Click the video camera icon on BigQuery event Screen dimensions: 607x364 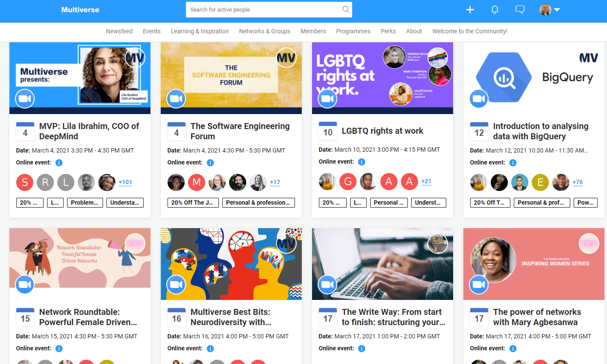(x=479, y=99)
